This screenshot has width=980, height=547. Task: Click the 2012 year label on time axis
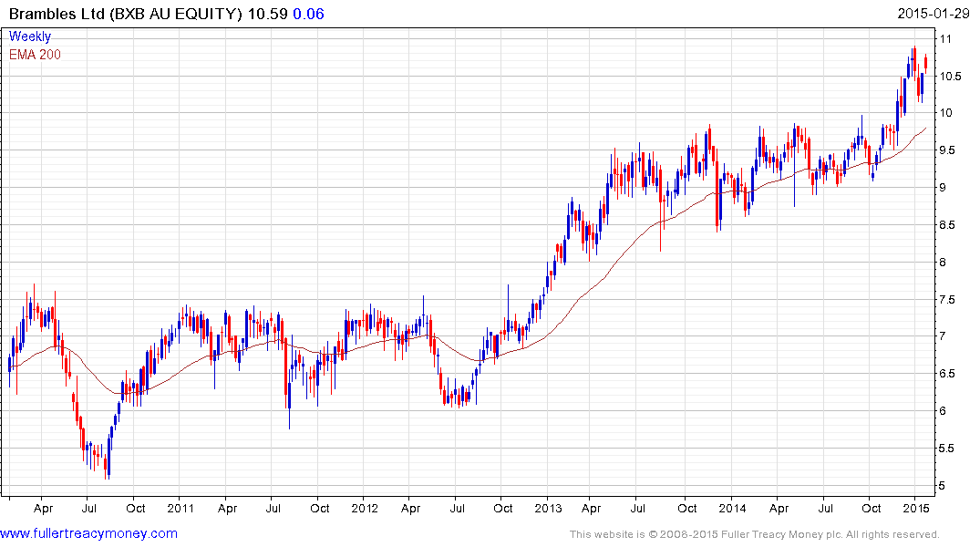point(365,508)
